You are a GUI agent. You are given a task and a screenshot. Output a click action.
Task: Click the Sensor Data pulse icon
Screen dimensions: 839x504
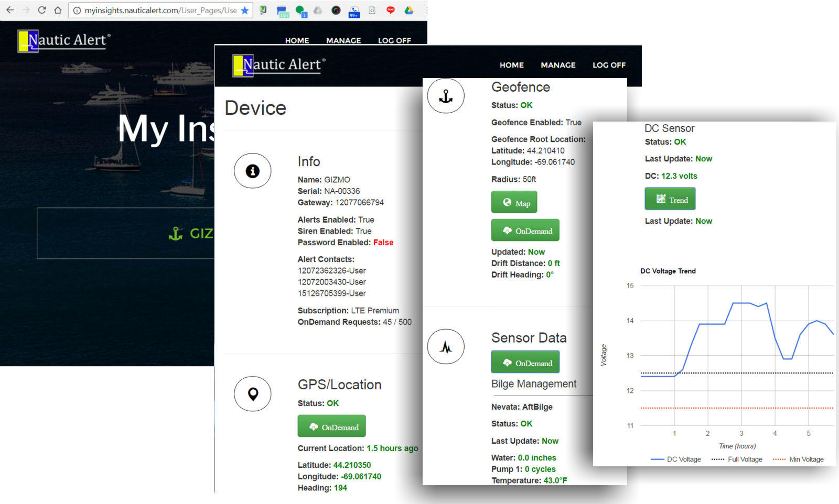446,347
